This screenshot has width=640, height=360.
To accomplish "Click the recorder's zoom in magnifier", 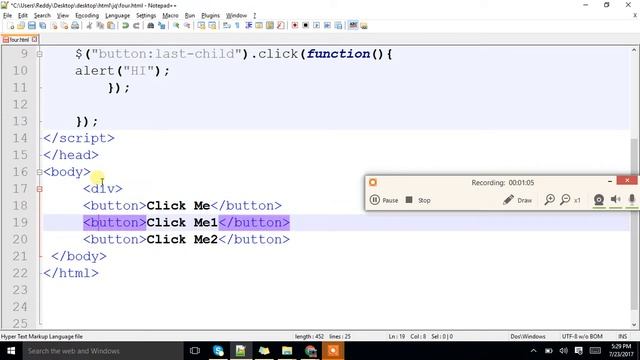I will coord(549,200).
